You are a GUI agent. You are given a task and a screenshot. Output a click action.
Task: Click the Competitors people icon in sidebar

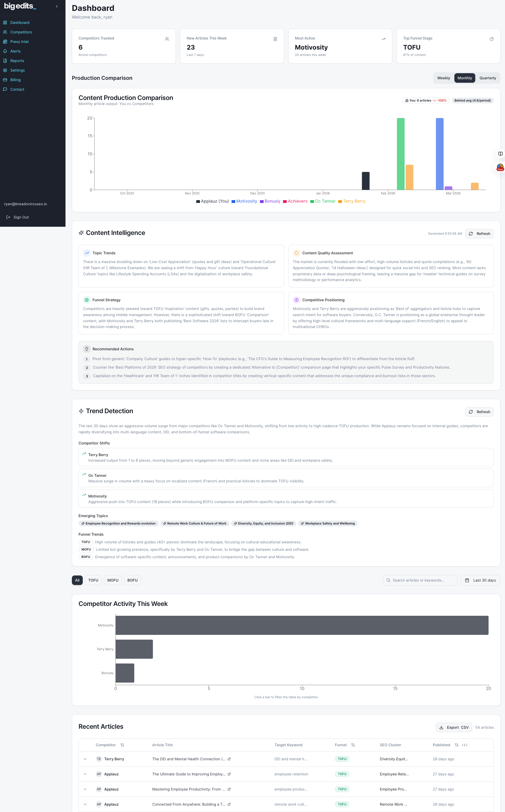pos(5,32)
